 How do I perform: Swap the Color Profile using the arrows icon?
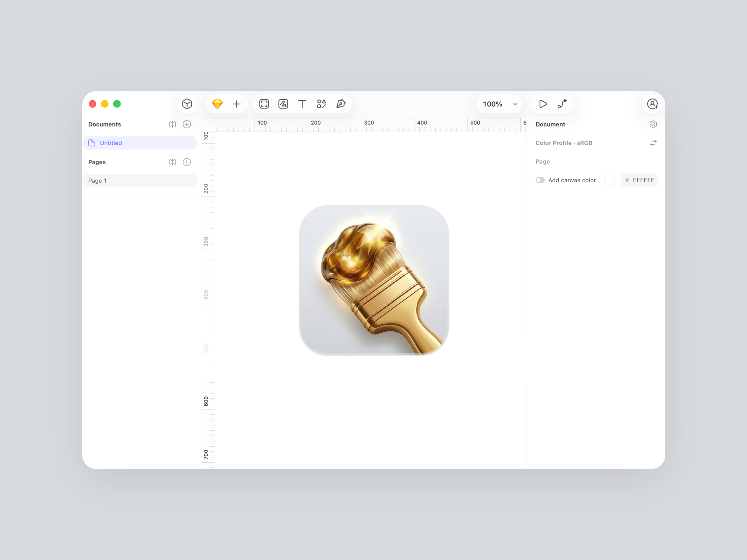tap(653, 143)
